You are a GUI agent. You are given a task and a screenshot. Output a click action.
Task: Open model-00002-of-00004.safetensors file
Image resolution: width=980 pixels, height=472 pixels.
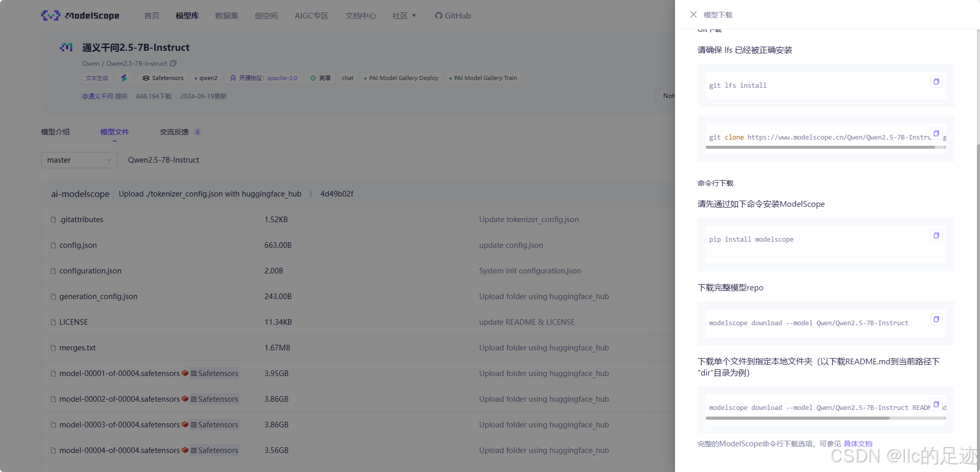coord(119,399)
